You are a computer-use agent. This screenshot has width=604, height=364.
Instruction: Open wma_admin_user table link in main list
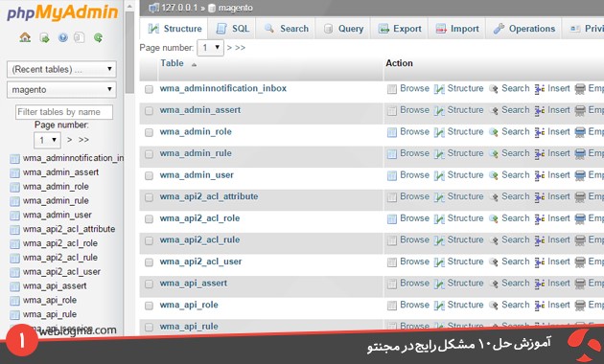coord(197,174)
